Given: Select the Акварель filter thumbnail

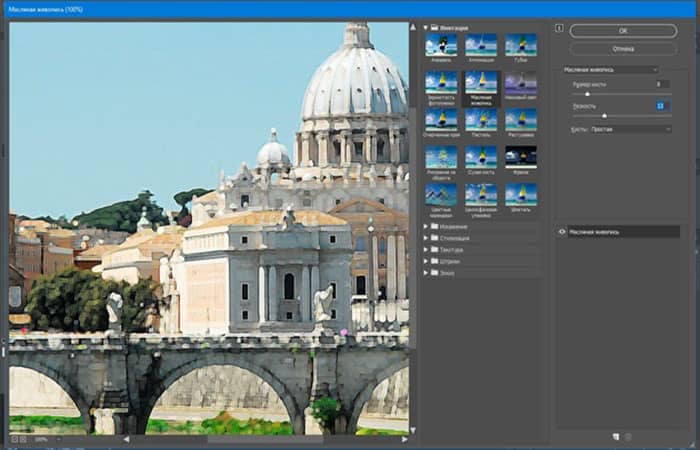Looking at the screenshot, I should [441, 45].
